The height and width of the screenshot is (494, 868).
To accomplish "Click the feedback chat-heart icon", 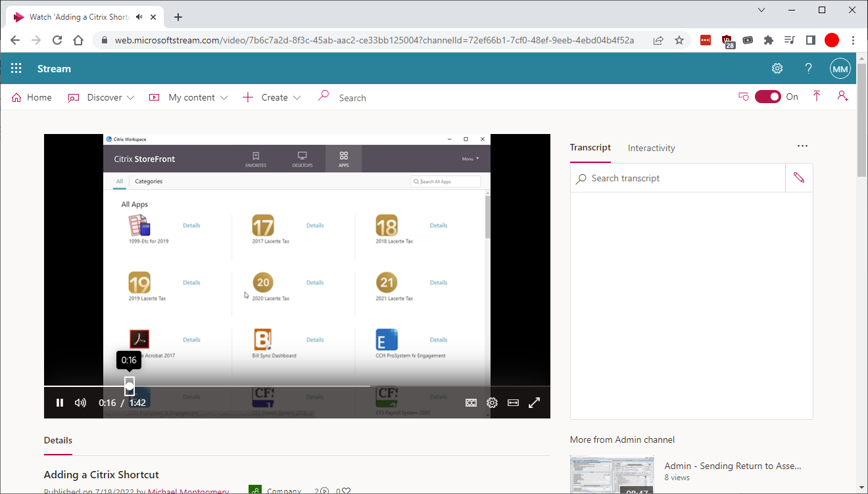I will coord(744,97).
